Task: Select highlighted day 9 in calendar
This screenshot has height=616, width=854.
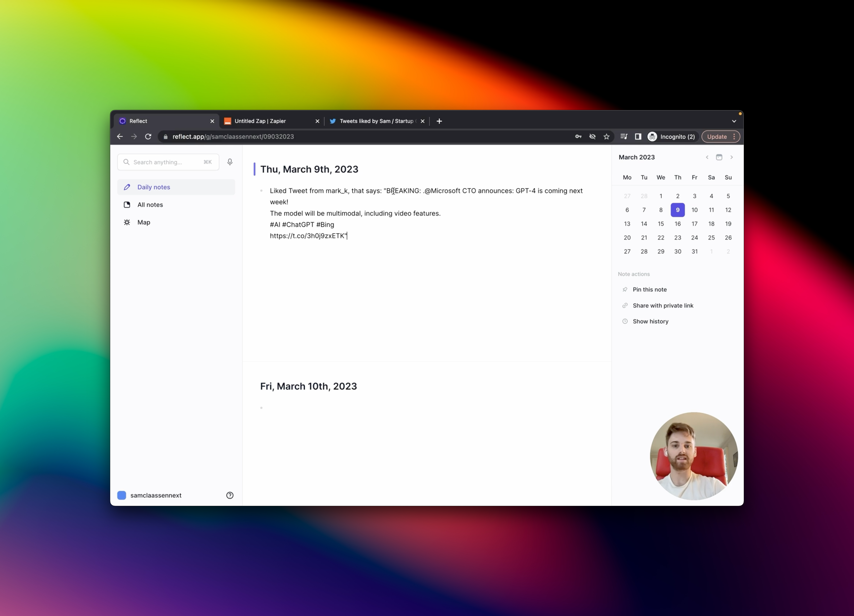Action: [x=677, y=210]
